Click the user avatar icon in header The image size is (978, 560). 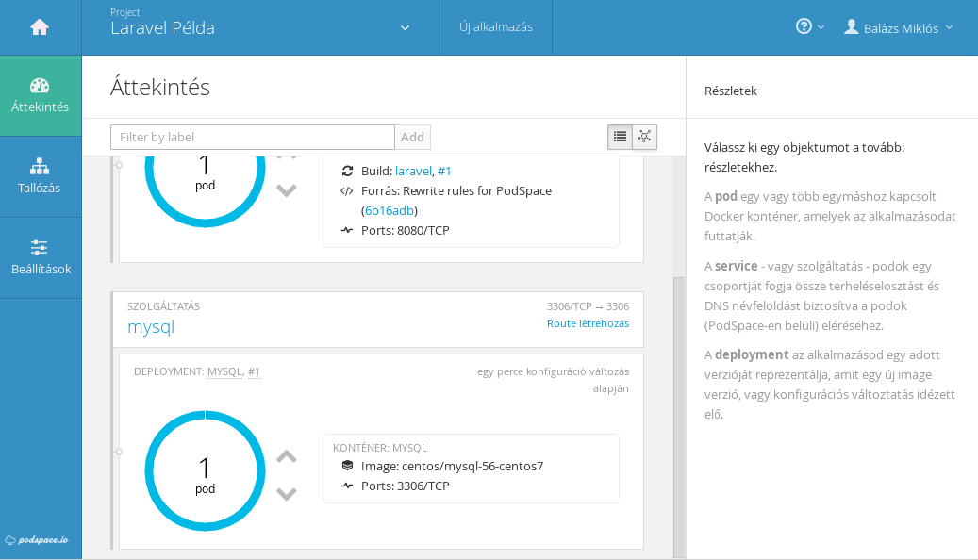click(852, 26)
